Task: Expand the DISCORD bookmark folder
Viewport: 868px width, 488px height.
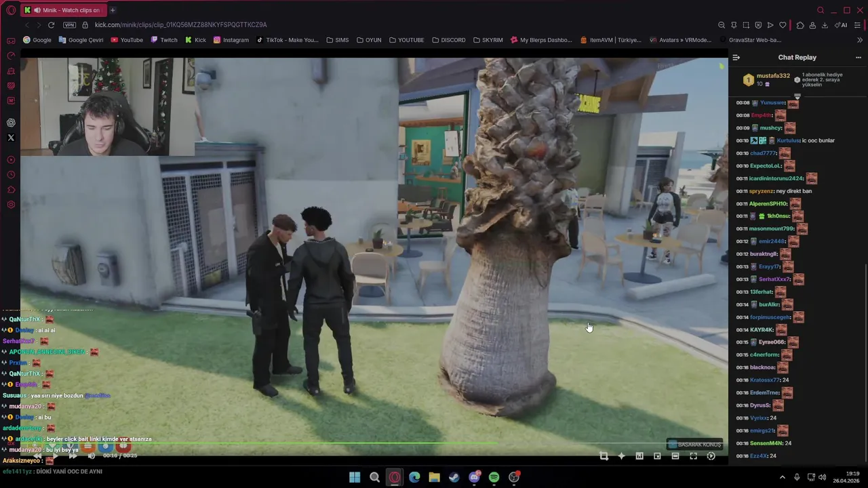Action: (448, 40)
